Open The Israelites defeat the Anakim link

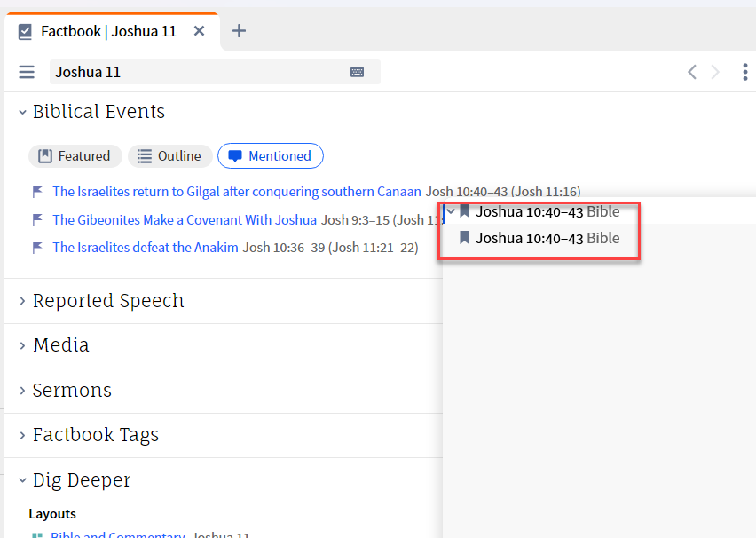pyautogui.click(x=145, y=247)
